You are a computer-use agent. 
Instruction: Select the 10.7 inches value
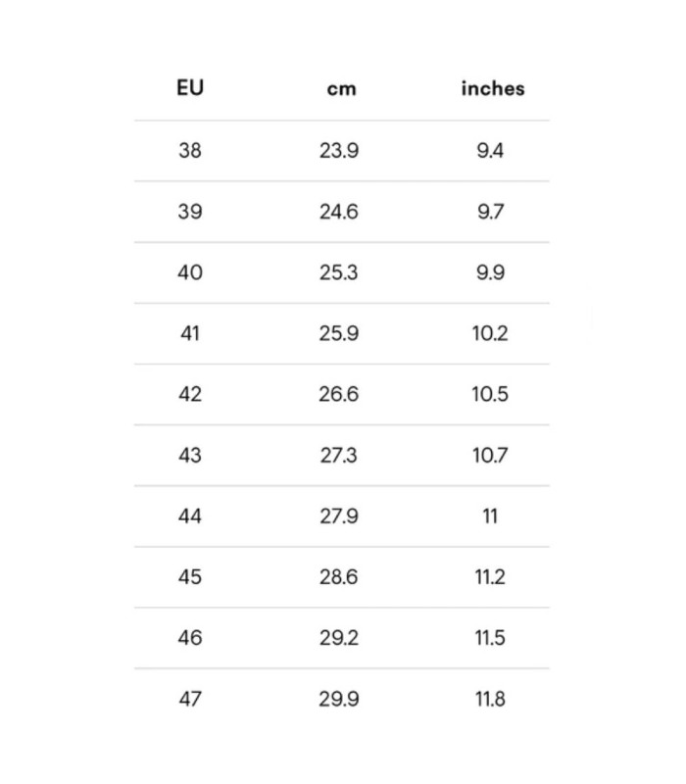click(x=490, y=455)
